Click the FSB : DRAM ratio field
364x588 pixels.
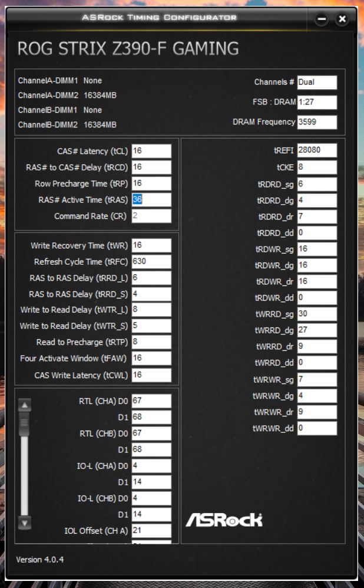pos(317,102)
